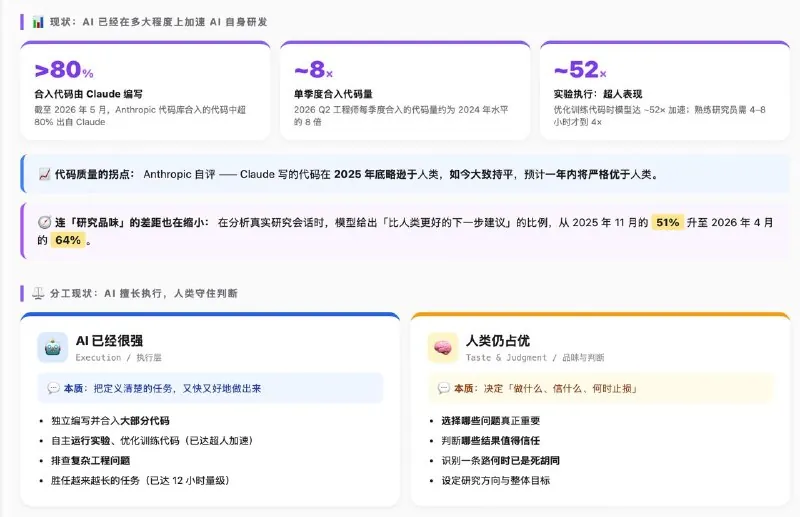Click the 合入代码由 Claude 编写 title
The image size is (800, 517).
[88, 94]
